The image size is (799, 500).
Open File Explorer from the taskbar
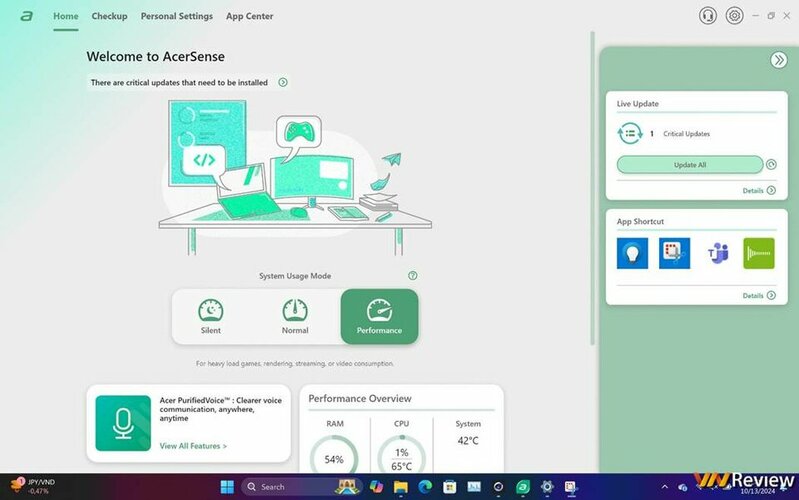tap(401, 487)
